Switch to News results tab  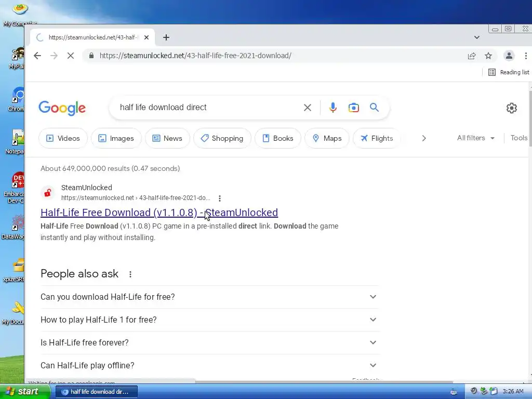(x=167, y=138)
